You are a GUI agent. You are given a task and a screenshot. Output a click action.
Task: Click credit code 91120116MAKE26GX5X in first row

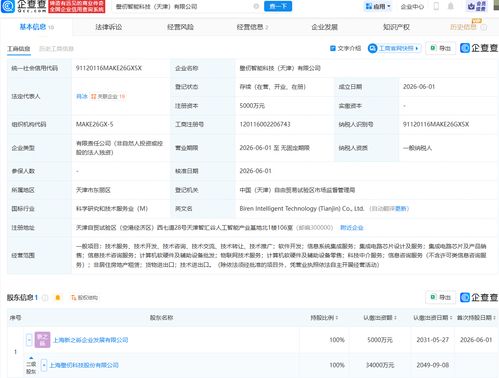pyautogui.click(x=109, y=68)
